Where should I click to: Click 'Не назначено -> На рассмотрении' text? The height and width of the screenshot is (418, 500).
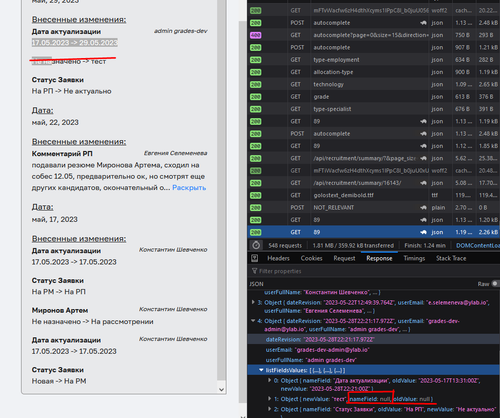click(92, 322)
